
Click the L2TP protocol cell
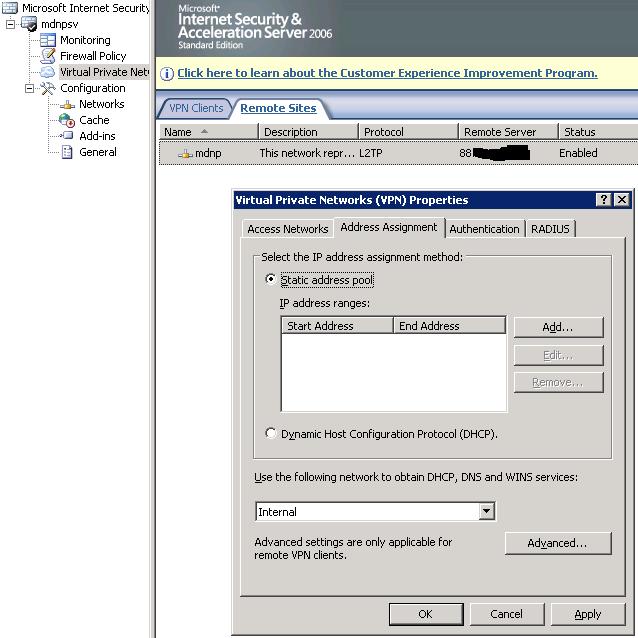tap(371, 153)
